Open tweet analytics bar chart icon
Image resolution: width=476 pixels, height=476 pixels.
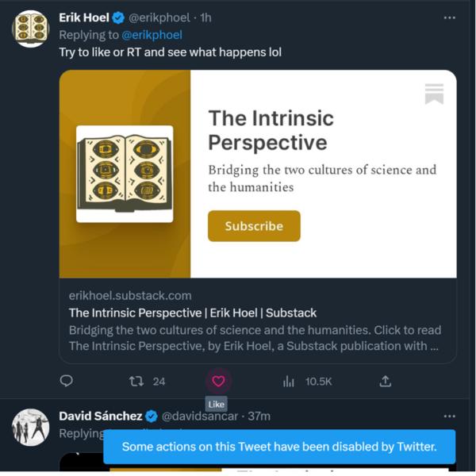point(288,382)
